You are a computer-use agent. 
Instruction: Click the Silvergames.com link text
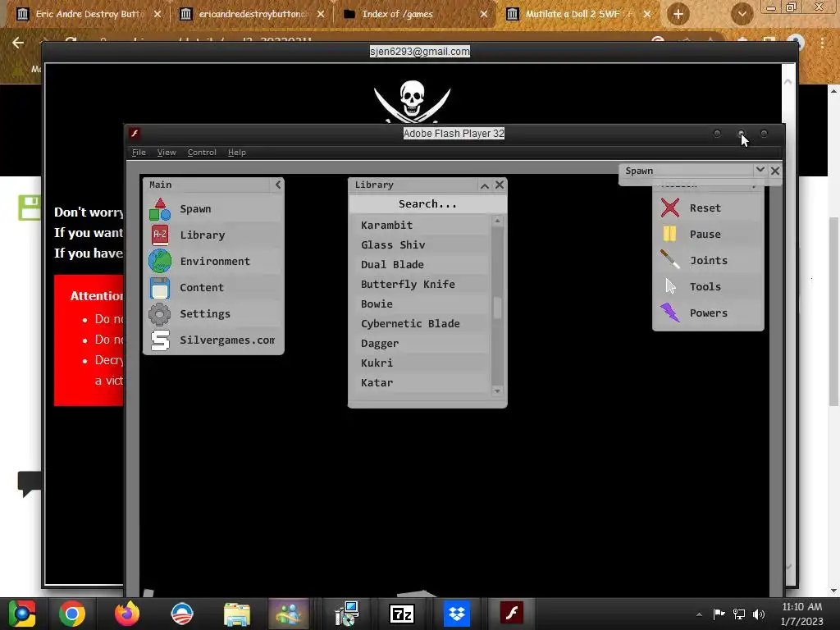227,340
